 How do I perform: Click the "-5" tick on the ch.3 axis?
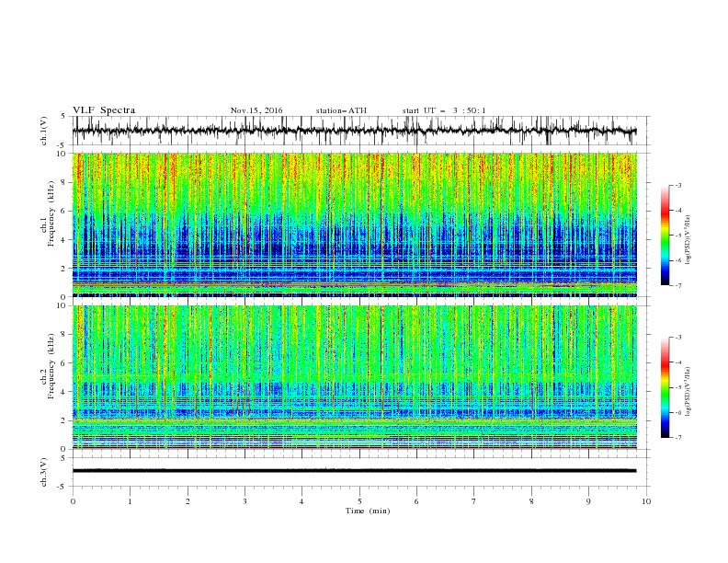click(x=63, y=487)
